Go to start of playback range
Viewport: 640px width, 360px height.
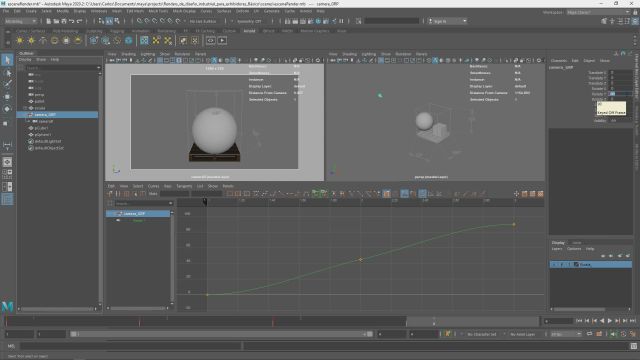(579, 321)
